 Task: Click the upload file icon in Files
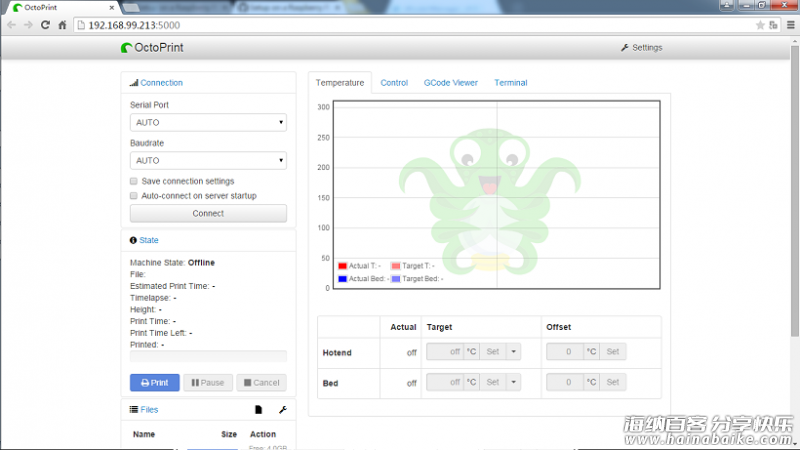[x=258, y=410]
